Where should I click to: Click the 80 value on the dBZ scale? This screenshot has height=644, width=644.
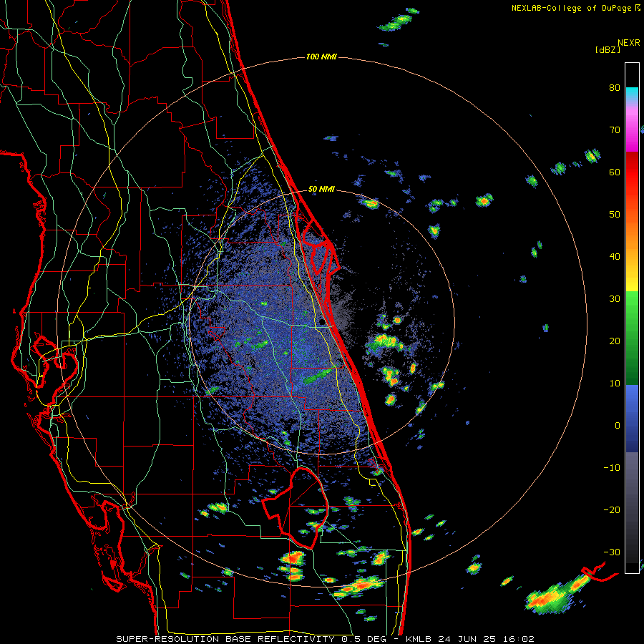(x=615, y=87)
